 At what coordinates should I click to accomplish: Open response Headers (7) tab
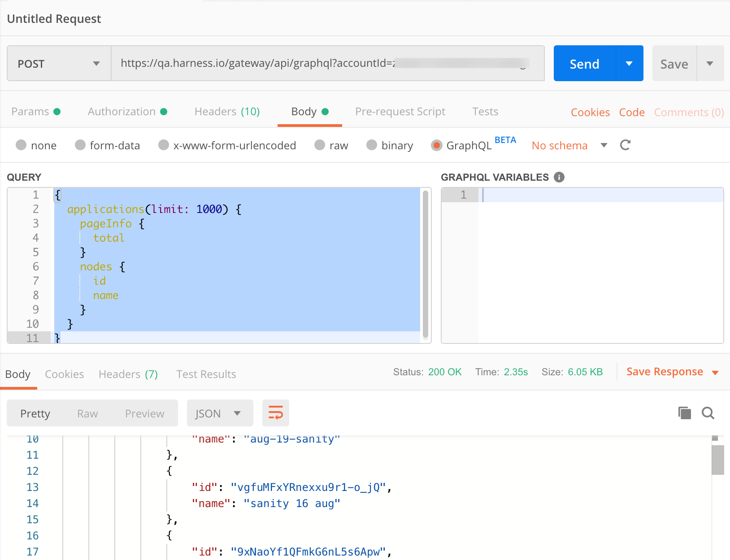pos(128,374)
